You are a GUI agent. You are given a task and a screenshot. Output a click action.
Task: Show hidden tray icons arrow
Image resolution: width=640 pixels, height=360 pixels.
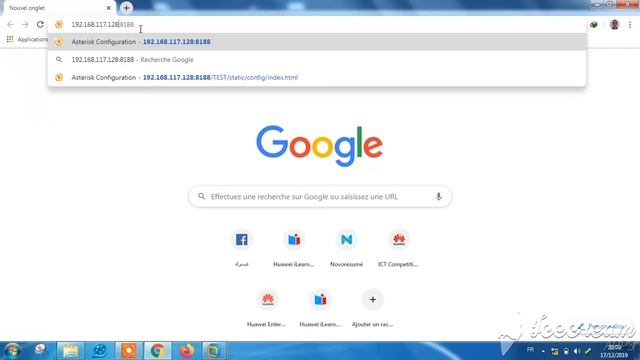click(543, 351)
